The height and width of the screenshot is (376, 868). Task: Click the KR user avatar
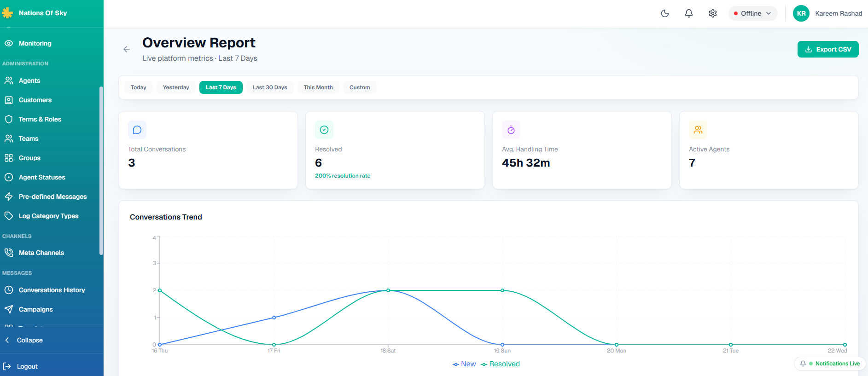click(801, 13)
